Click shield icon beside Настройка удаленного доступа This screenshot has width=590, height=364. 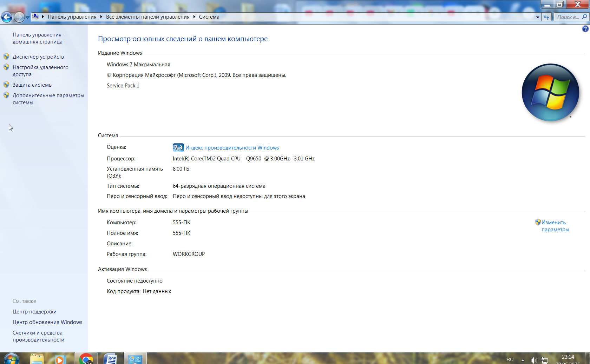tap(6, 67)
